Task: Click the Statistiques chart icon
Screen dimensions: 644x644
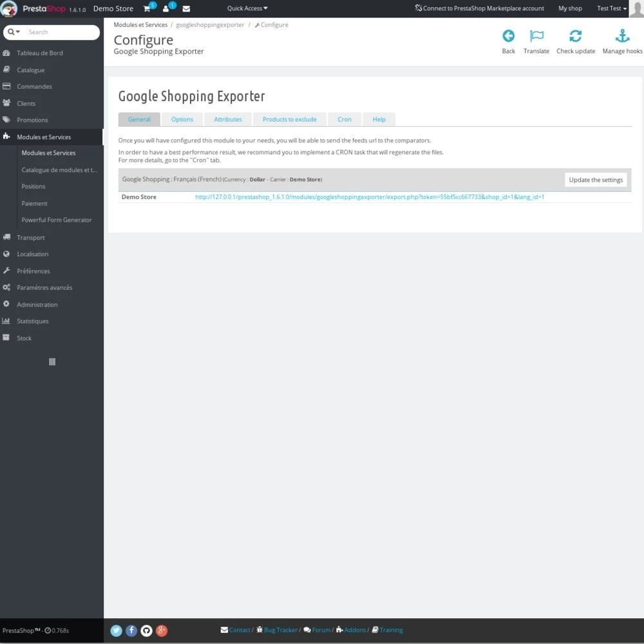Action: coord(6,321)
